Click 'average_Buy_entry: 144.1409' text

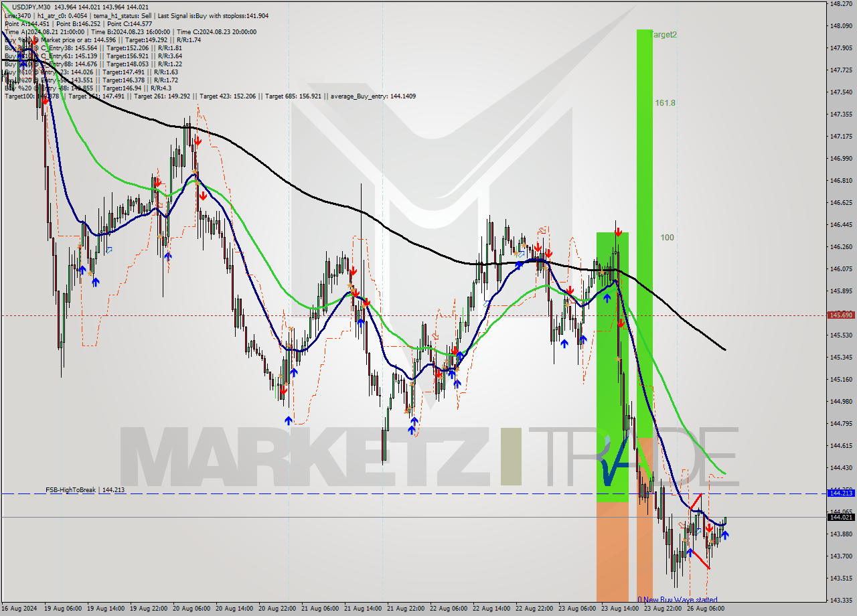click(372, 96)
